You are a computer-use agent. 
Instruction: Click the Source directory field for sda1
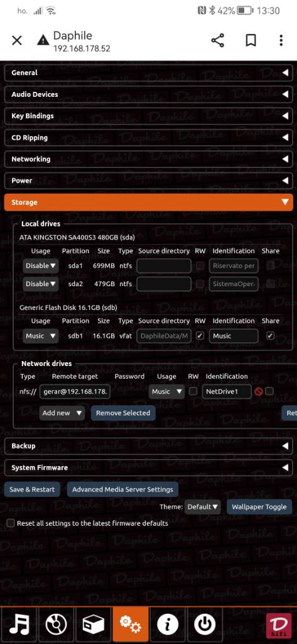[x=164, y=266]
